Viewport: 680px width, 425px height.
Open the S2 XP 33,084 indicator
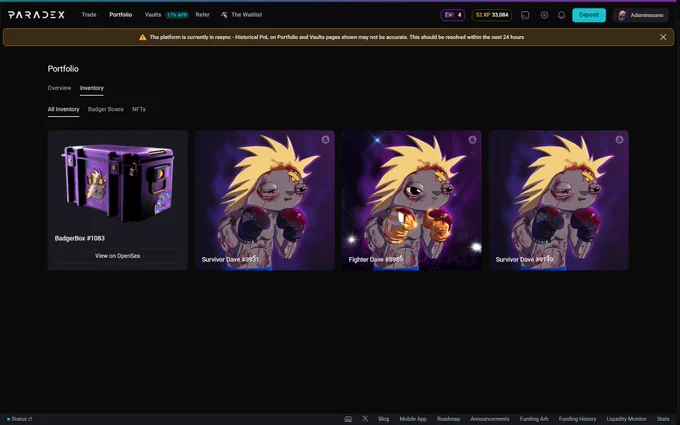[x=492, y=15]
